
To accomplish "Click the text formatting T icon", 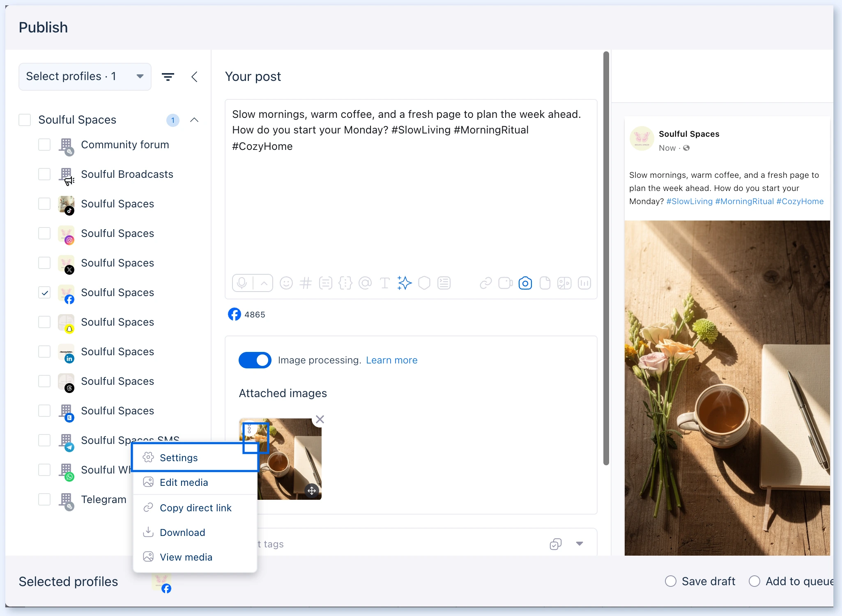I will 385,283.
